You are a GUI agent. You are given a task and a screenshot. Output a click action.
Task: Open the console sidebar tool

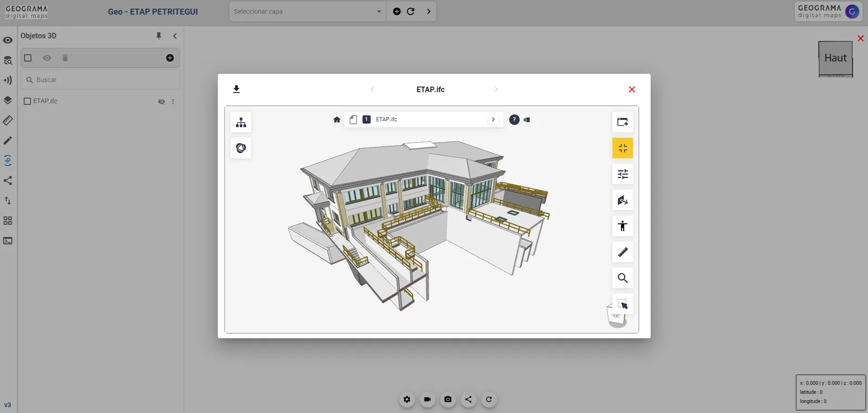click(x=8, y=241)
